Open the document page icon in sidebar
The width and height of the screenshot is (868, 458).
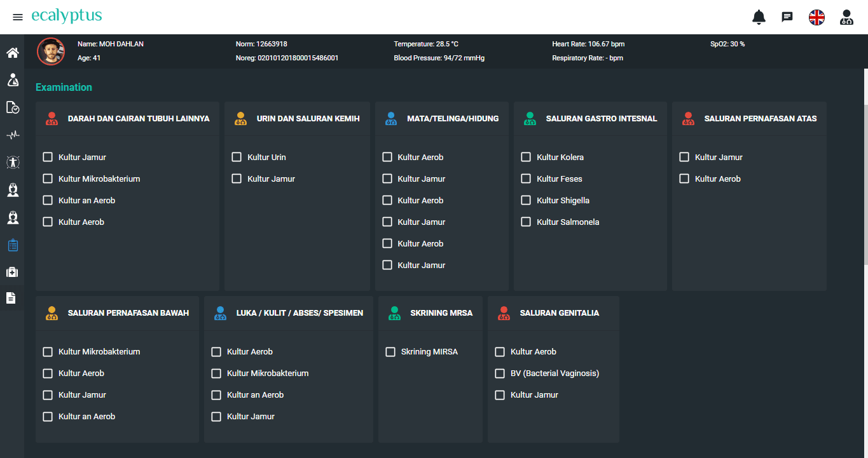(11, 298)
